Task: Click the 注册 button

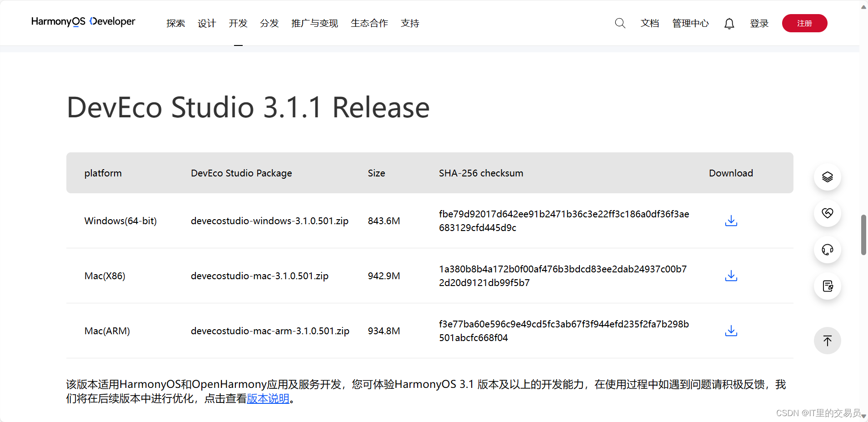Action: 804,23
